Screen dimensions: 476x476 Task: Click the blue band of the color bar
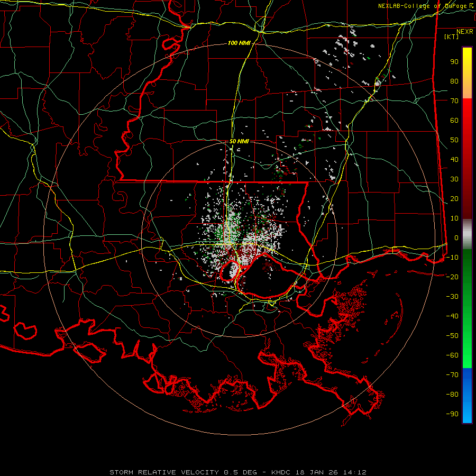coord(467,395)
